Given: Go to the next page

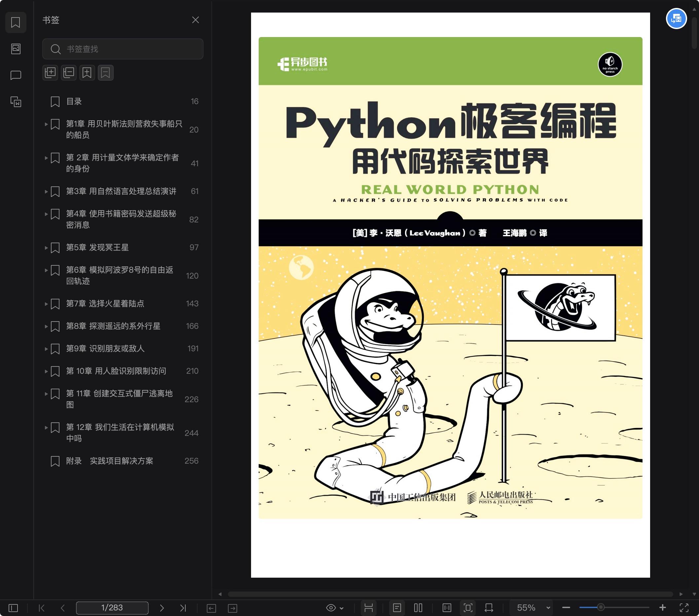Looking at the screenshot, I should coord(162,608).
